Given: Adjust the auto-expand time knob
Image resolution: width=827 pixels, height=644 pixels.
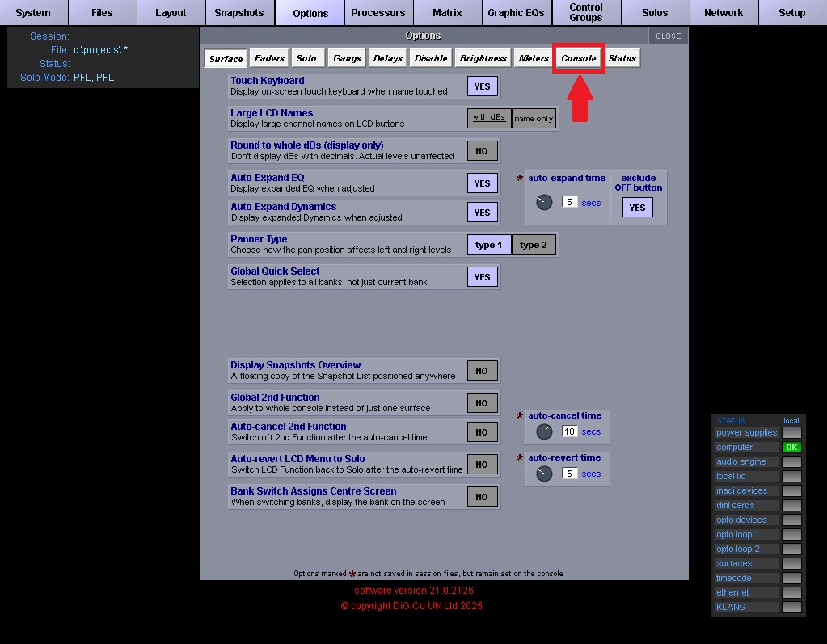Looking at the screenshot, I should [544, 202].
